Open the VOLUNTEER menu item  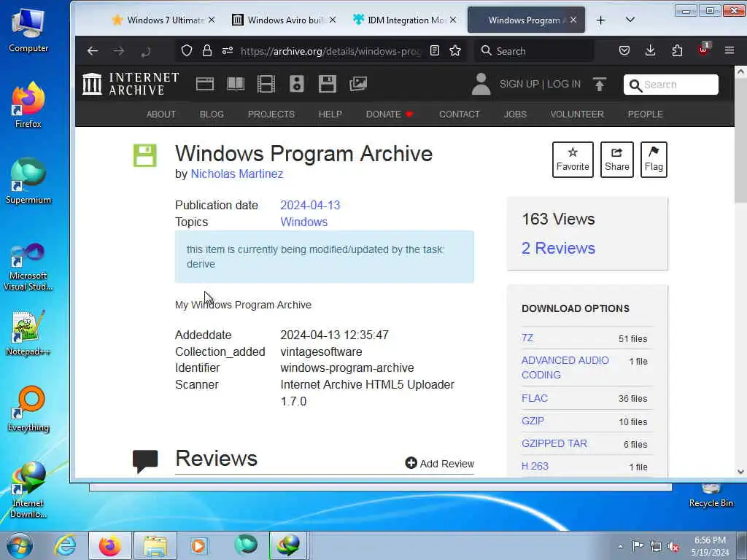pyautogui.click(x=577, y=114)
